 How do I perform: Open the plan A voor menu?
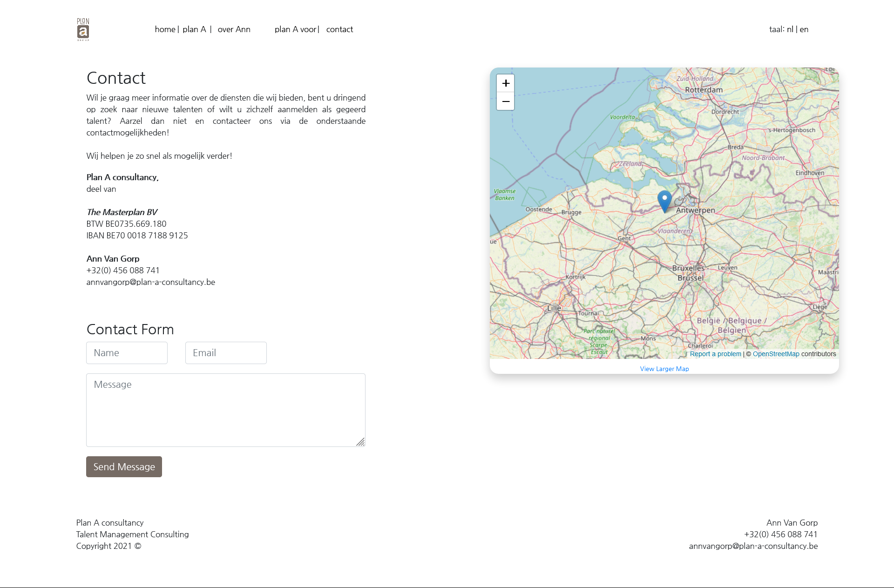(295, 29)
